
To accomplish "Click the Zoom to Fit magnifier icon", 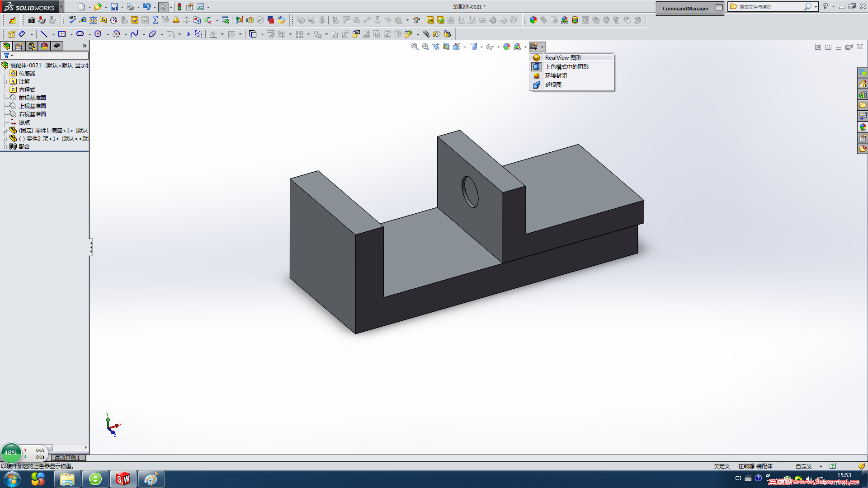I will click(x=415, y=47).
